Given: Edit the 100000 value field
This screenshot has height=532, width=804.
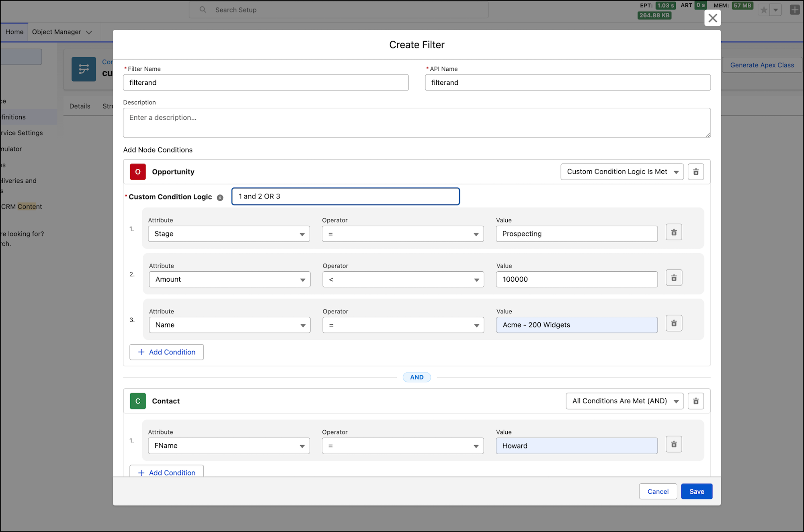Looking at the screenshot, I should point(577,279).
